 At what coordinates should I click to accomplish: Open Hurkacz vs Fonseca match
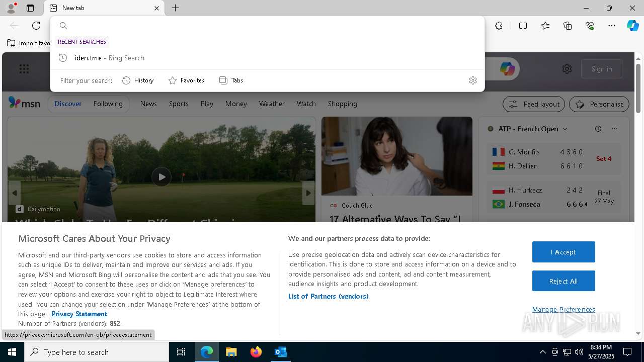[x=553, y=197]
